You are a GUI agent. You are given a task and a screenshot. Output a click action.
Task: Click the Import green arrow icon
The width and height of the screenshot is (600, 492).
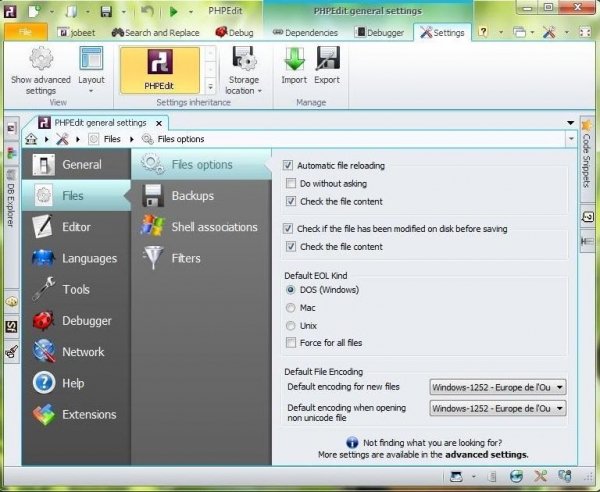pyautogui.click(x=294, y=59)
